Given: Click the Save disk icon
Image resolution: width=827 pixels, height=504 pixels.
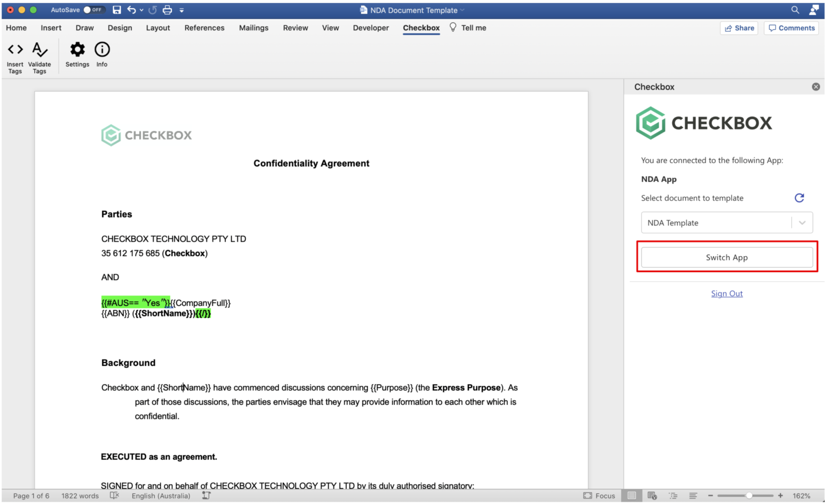Looking at the screenshot, I should point(117,10).
